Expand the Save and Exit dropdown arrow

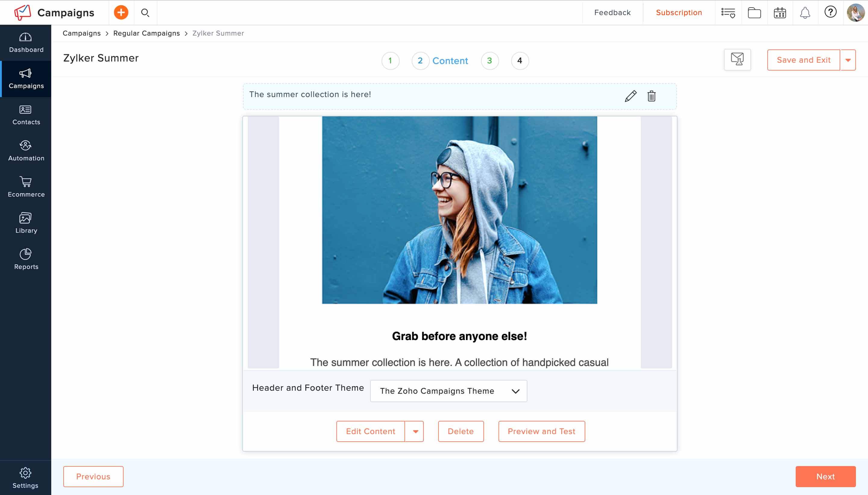(x=849, y=60)
